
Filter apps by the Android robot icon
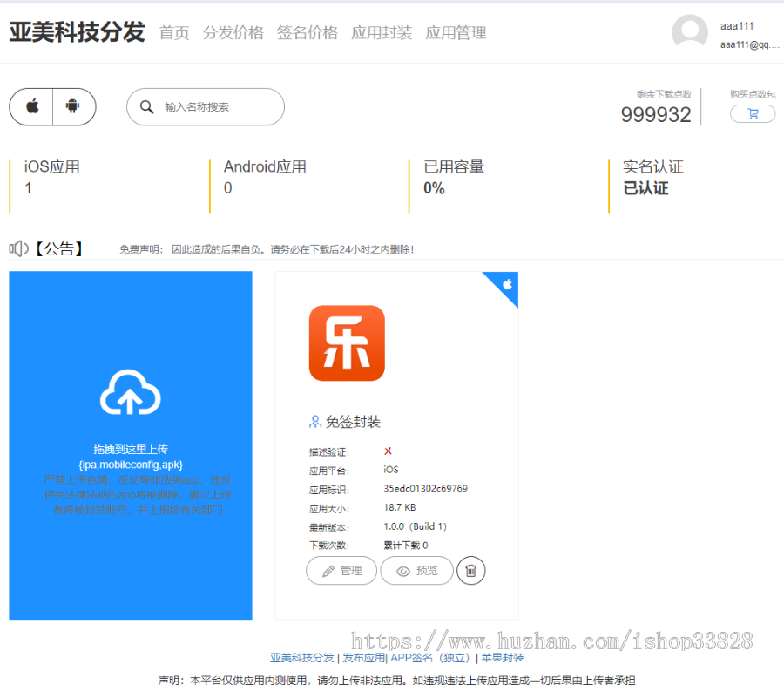(x=73, y=106)
